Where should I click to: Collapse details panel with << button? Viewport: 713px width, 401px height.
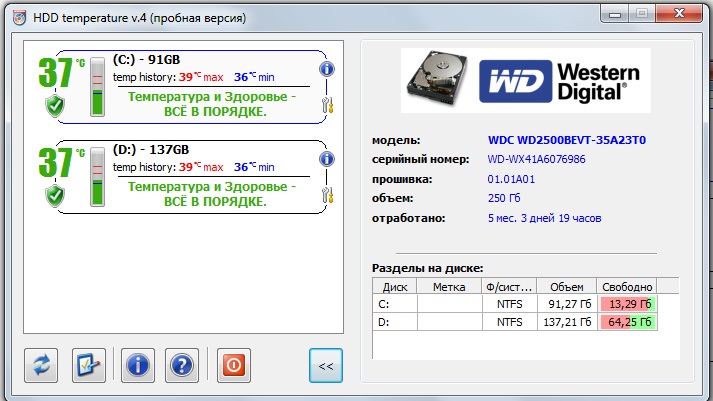pyautogui.click(x=326, y=366)
